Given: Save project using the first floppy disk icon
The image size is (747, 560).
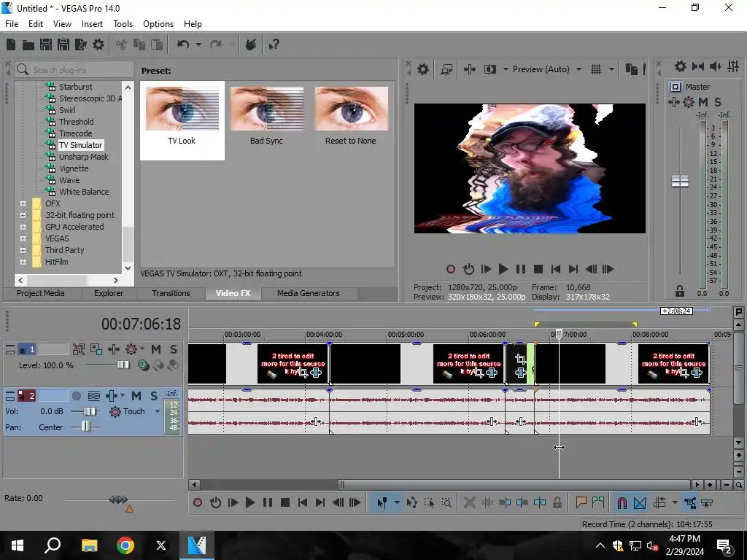Looking at the screenshot, I should click(46, 44).
